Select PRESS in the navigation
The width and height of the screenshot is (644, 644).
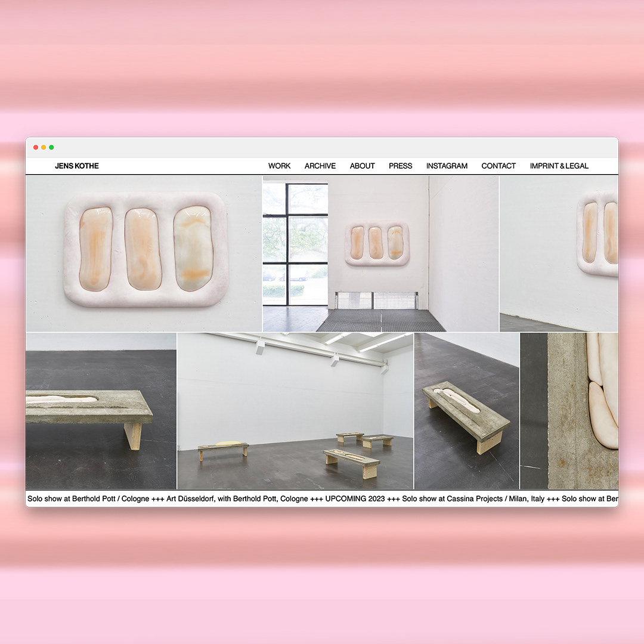click(401, 166)
